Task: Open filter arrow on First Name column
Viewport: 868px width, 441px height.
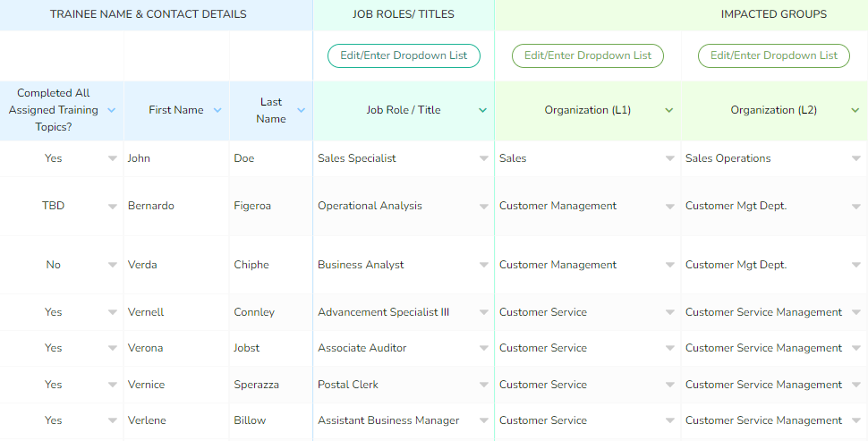Action: [x=217, y=110]
